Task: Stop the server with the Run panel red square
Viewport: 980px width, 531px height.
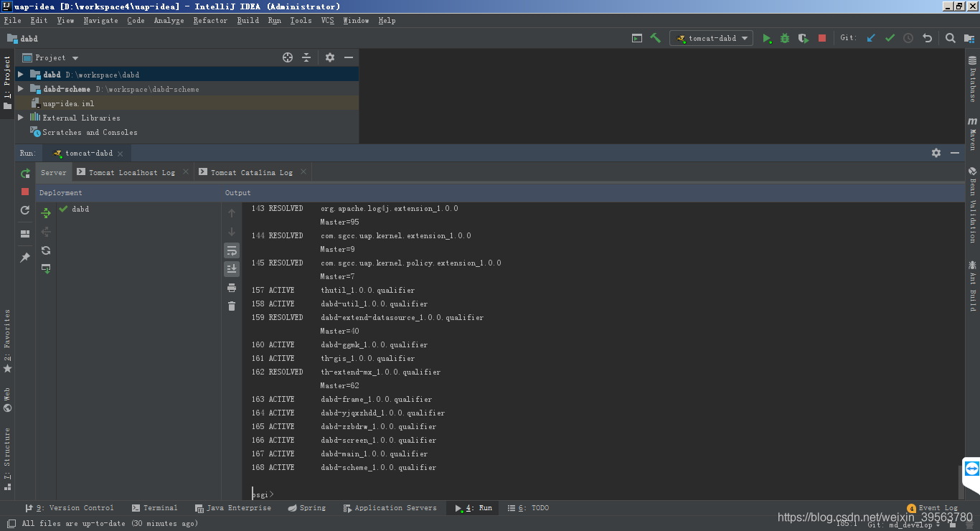Action: click(x=25, y=192)
